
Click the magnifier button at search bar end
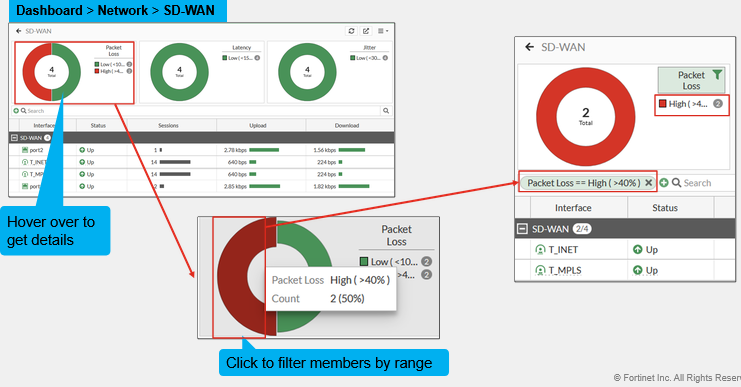point(386,111)
